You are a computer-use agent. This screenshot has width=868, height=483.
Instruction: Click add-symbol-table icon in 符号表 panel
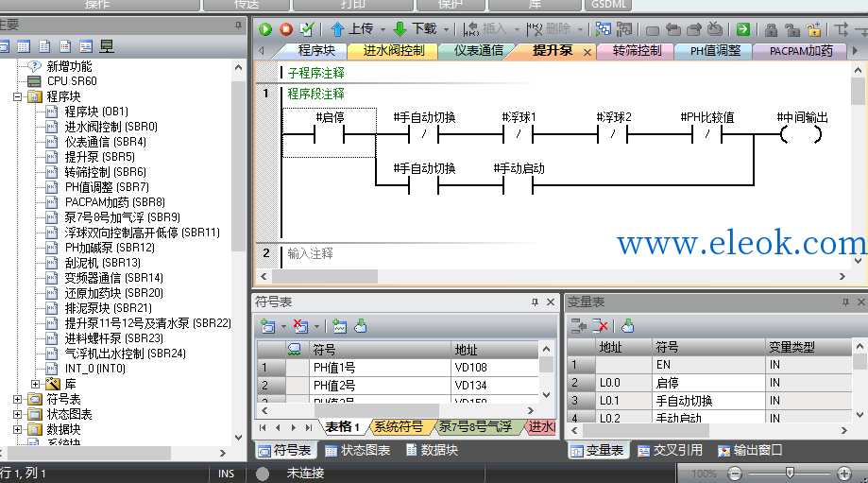pyautogui.click(x=268, y=326)
